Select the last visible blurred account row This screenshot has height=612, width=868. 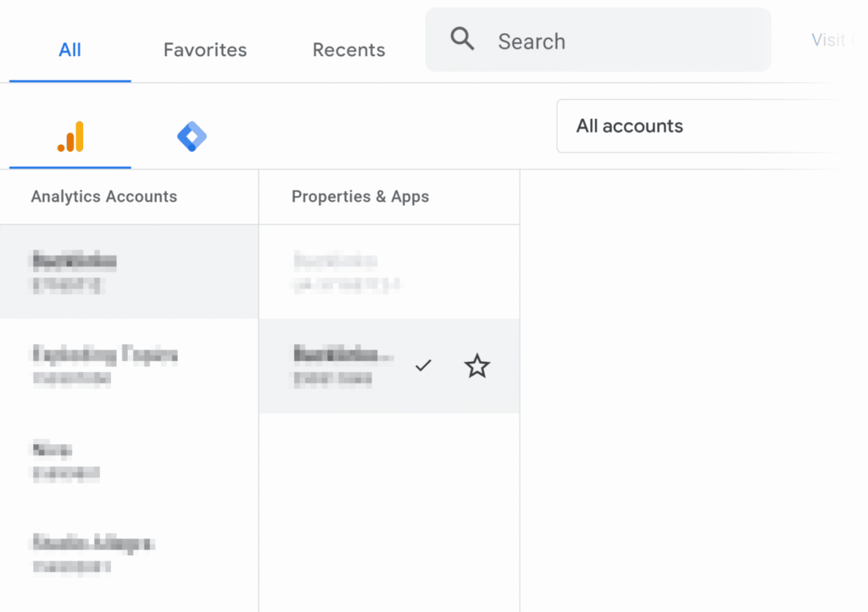[x=127, y=553]
